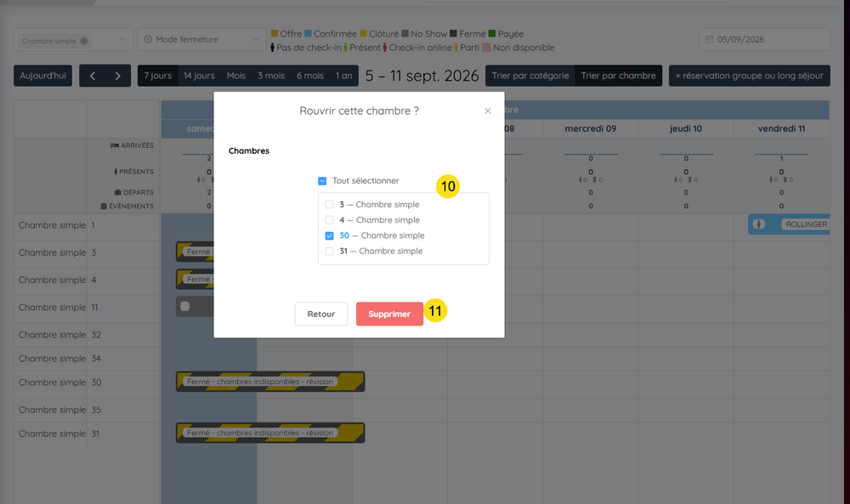Screen dimensions: 850x504
Task: Open the ROLLINGER reservation block
Action: [789, 224]
